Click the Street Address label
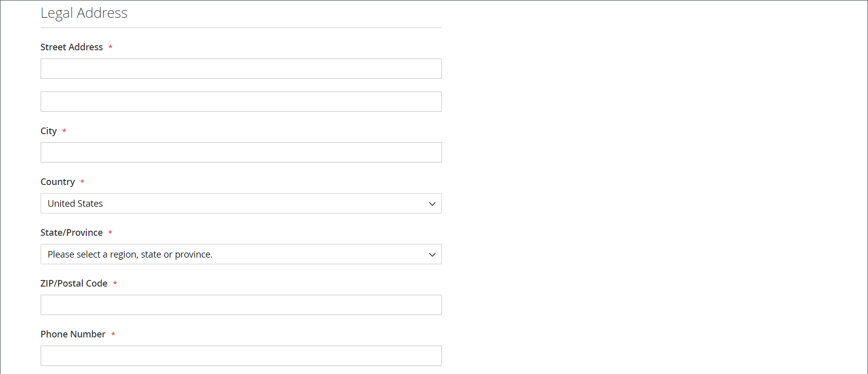This screenshot has width=868, height=374. [72, 47]
